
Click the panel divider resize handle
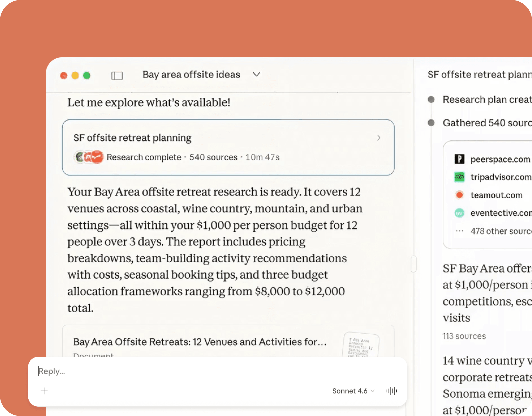coord(414,264)
